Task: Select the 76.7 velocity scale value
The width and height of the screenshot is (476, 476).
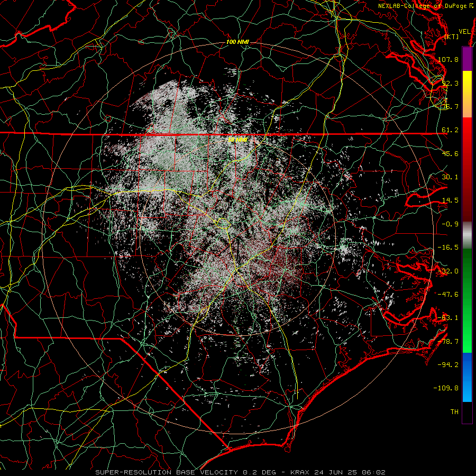Action: [450, 106]
